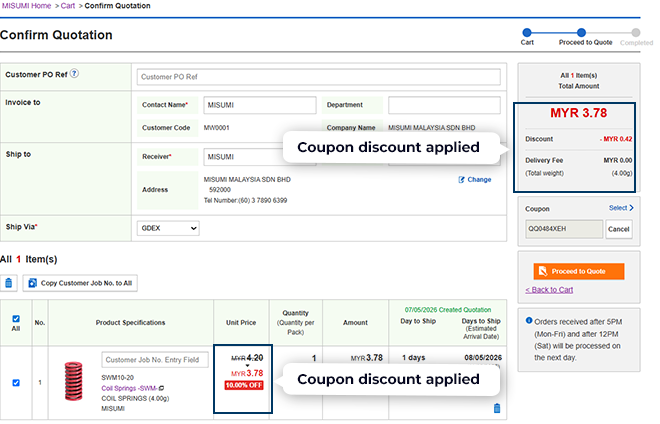This screenshot has height=424, width=660.
Task: Focus the Customer PO Ref input field
Action: tap(319, 77)
